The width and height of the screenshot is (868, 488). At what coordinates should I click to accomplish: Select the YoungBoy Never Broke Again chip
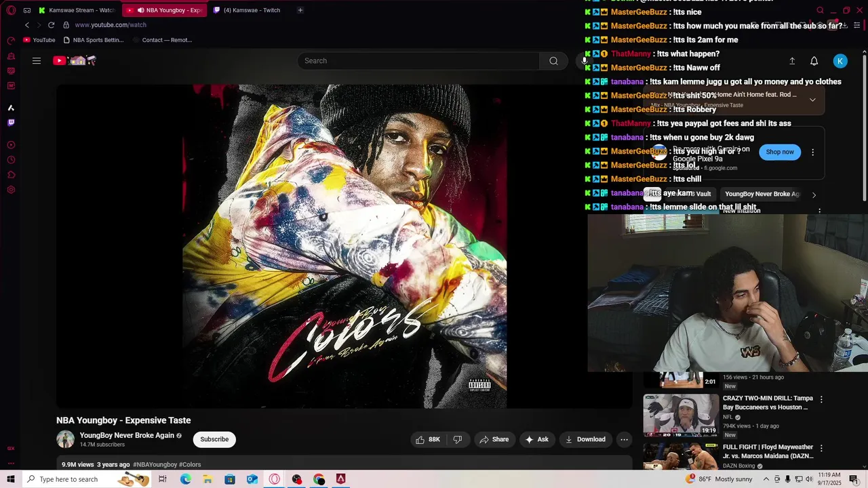tap(762, 194)
